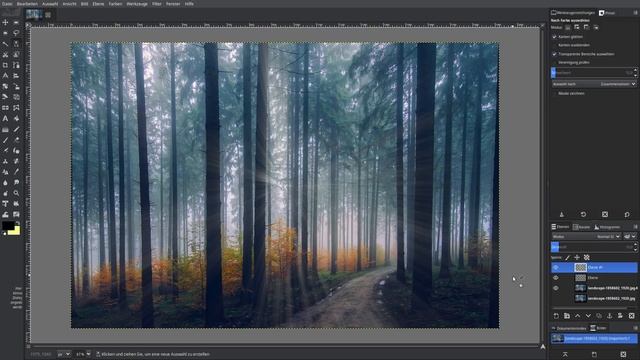Increase Schwellwert with up stepper arrow
640x360 pixels.
636,70
